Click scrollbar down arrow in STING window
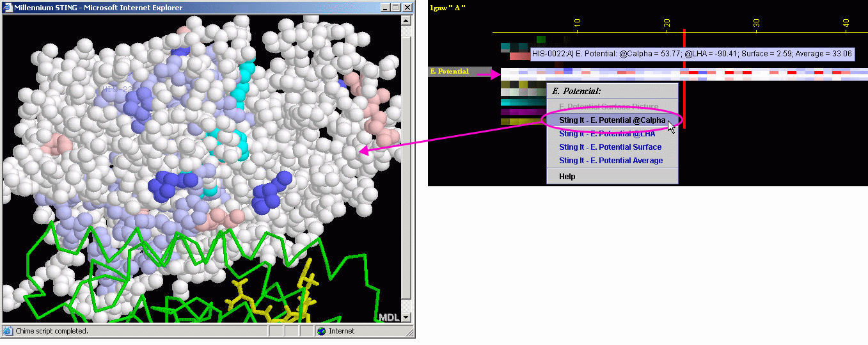The image size is (868, 345). coord(406,317)
